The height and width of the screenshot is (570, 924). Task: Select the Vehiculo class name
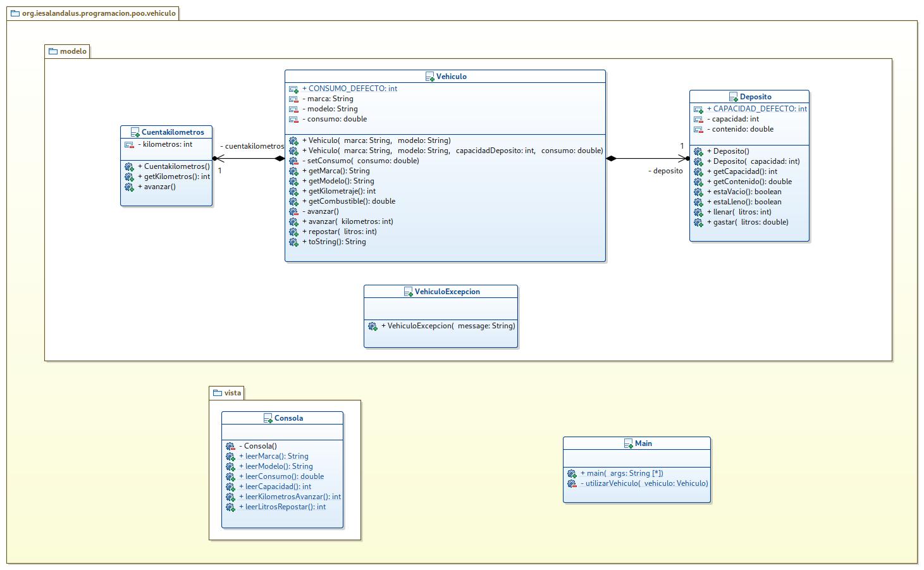tap(452, 77)
